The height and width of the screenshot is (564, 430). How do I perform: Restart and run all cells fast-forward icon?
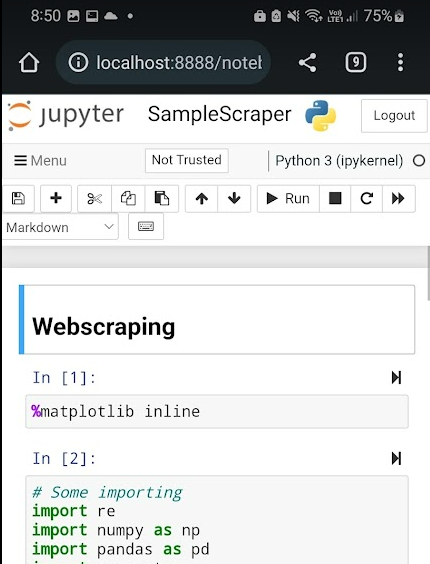click(x=398, y=199)
